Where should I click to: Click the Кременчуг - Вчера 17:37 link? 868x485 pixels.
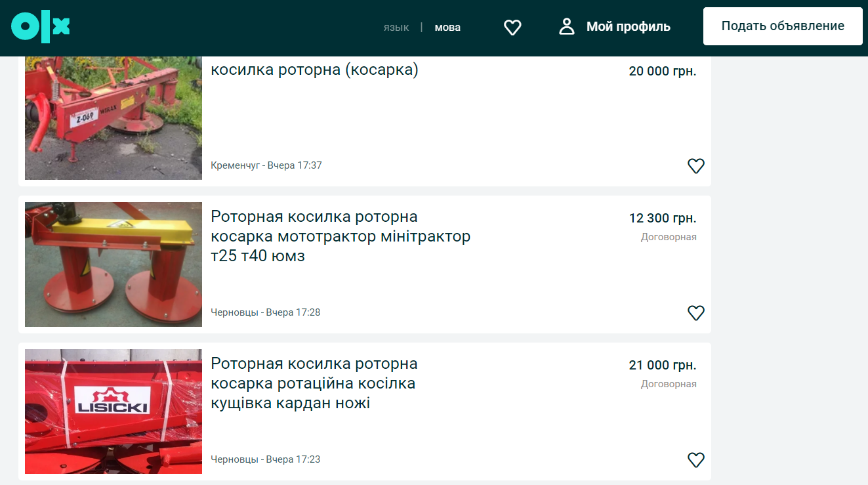[266, 165]
